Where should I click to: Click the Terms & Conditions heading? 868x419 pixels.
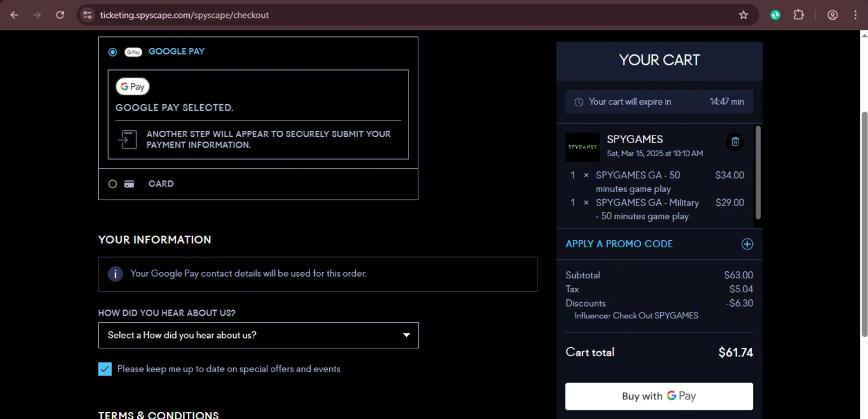tap(159, 415)
